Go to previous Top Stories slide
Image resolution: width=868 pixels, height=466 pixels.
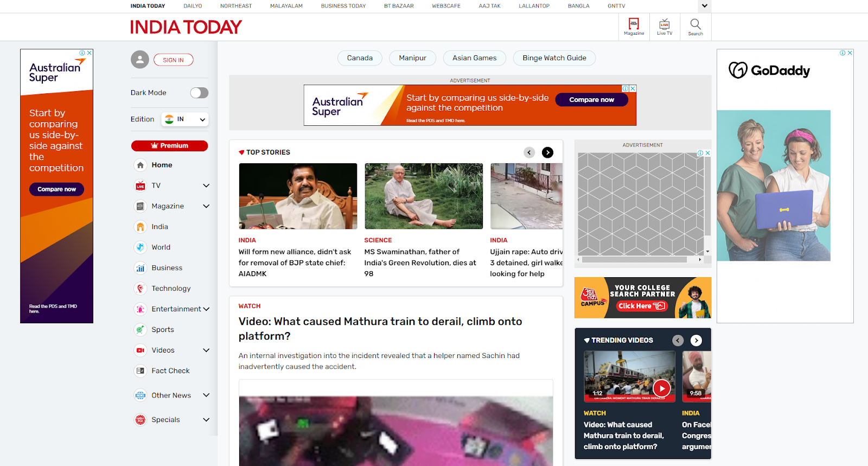(529, 152)
